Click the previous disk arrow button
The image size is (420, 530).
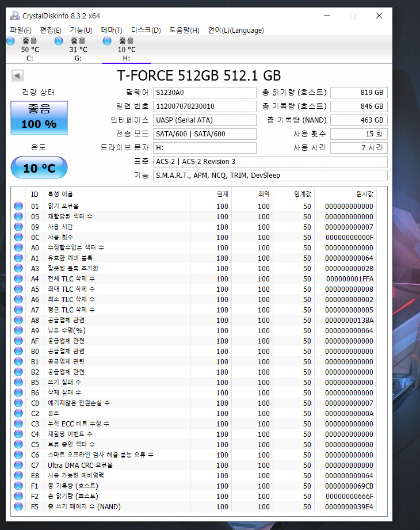pyautogui.click(x=17, y=75)
